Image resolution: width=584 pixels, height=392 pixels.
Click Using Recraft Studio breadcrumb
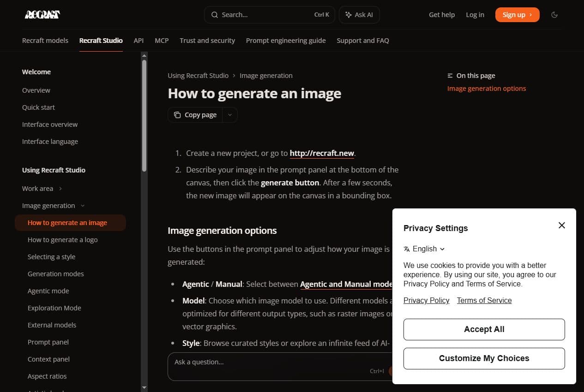(198, 76)
